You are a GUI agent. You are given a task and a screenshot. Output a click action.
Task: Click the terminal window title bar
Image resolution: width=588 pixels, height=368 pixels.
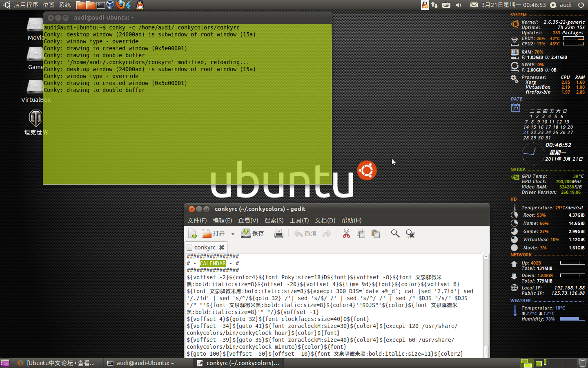(x=187, y=18)
